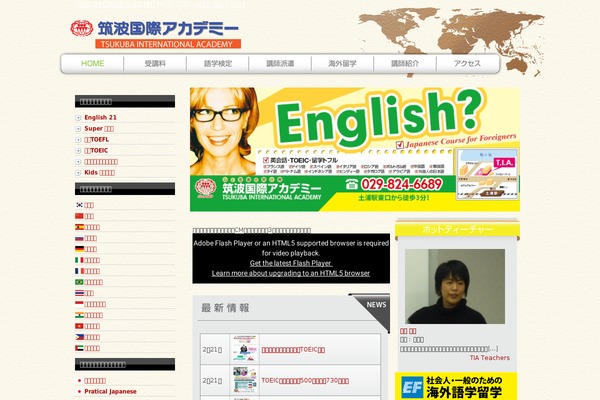
Task: Click the T.I.A. access map in banner
Action: [x=488, y=175]
